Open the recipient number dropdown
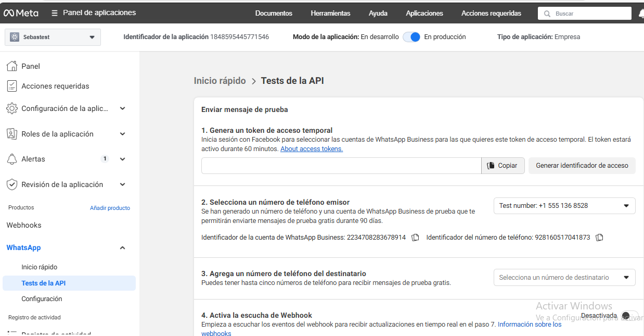644x336 pixels. (564, 278)
